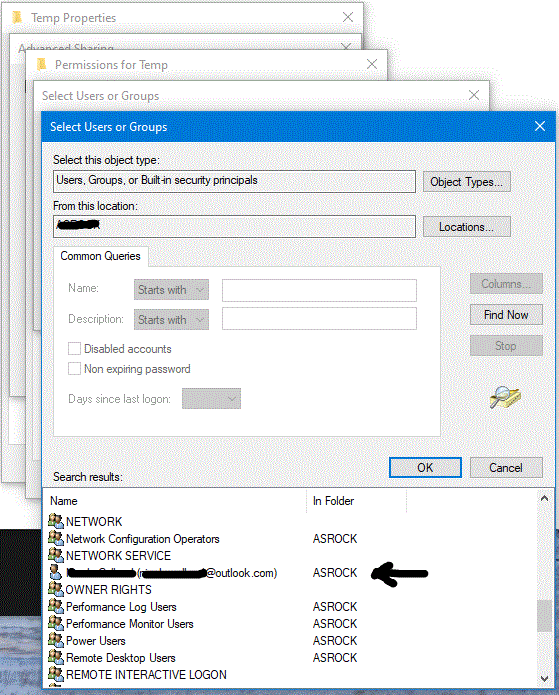Click the folder icon in Permissions for Temp title

coord(41,64)
